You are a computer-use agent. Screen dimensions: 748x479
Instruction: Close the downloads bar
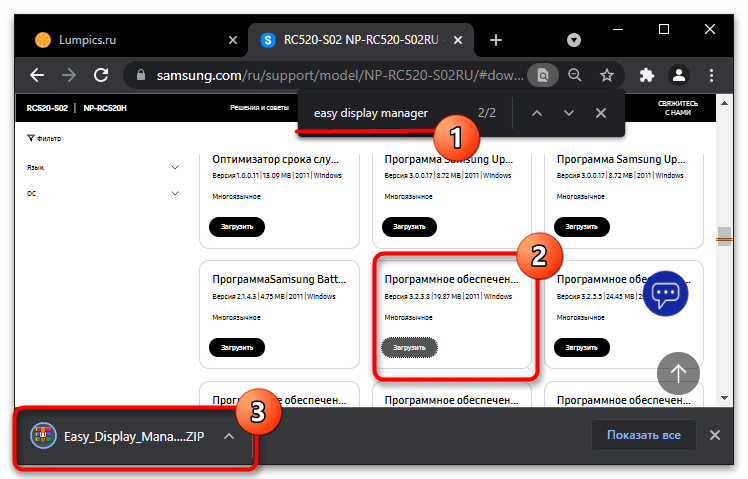pos(715,435)
